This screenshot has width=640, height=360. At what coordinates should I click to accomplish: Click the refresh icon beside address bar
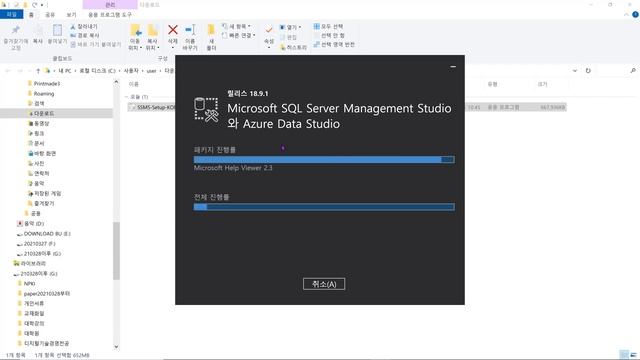point(588,71)
